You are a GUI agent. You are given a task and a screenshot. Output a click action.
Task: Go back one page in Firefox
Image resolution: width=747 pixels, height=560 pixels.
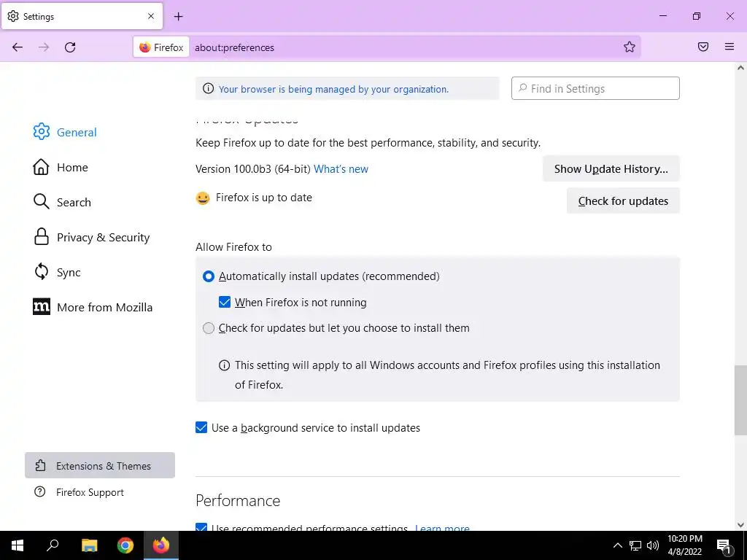pos(18,47)
